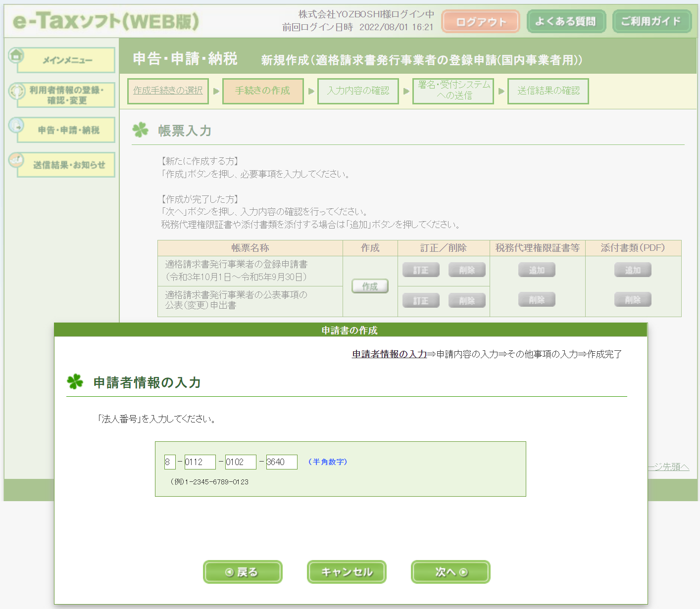Screen dimensions: 700x609
Task: Select 入力内容の確認 step
Action: pos(358,91)
